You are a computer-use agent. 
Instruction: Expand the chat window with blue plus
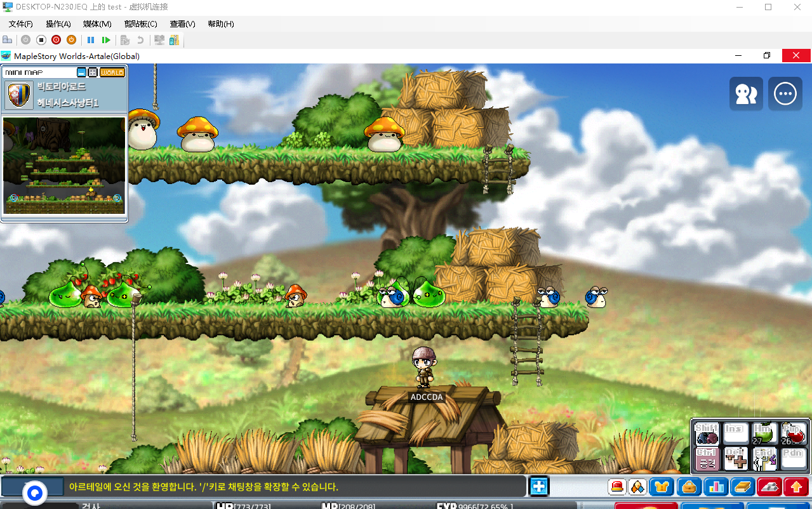pyautogui.click(x=539, y=487)
